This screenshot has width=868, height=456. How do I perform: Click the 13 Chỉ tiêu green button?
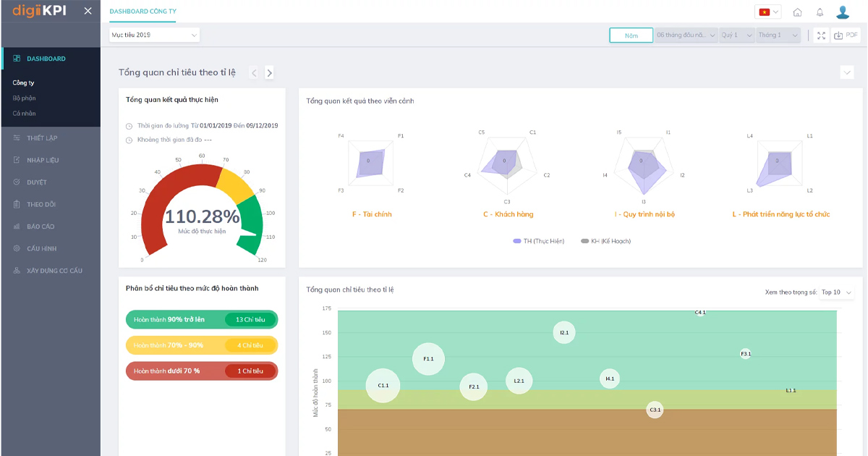[x=250, y=320]
